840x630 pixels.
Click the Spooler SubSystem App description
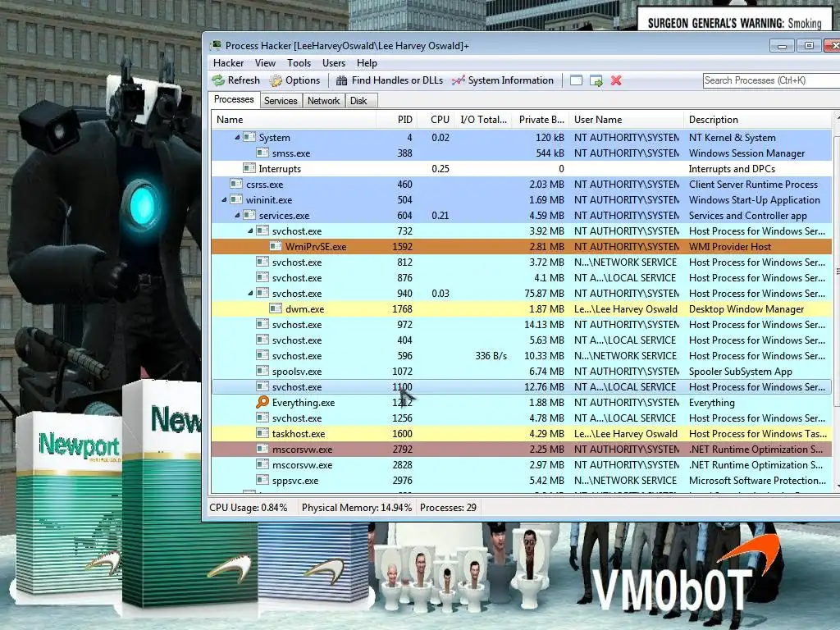[x=741, y=372]
